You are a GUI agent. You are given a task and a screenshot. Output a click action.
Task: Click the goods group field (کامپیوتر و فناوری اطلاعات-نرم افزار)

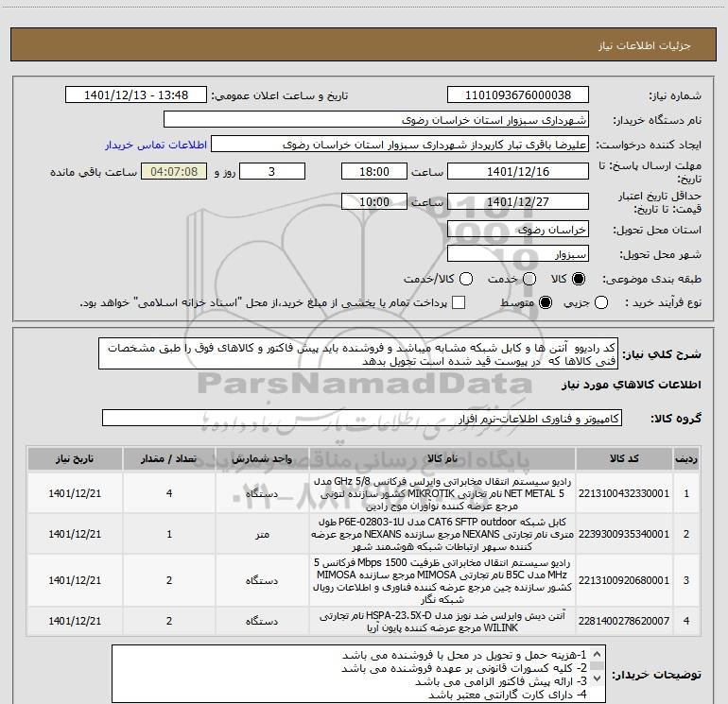click(x=362, y=418)
